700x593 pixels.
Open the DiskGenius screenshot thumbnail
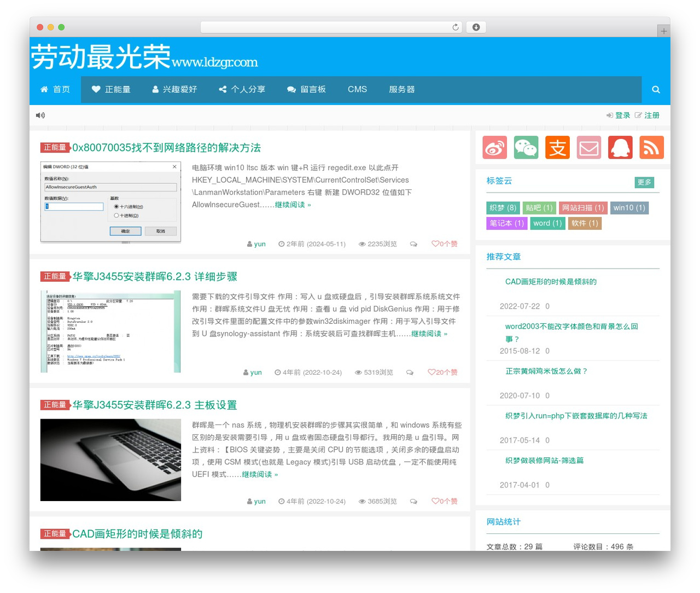[110, 332]
